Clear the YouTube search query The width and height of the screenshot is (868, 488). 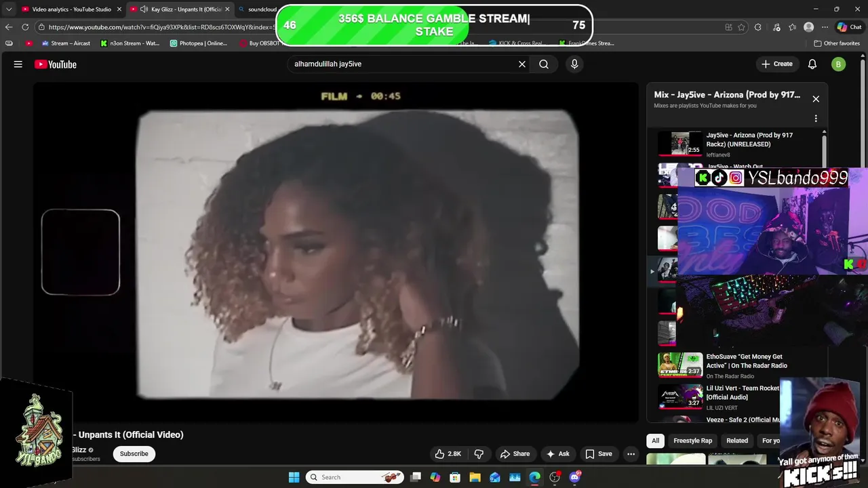[522, 64]
